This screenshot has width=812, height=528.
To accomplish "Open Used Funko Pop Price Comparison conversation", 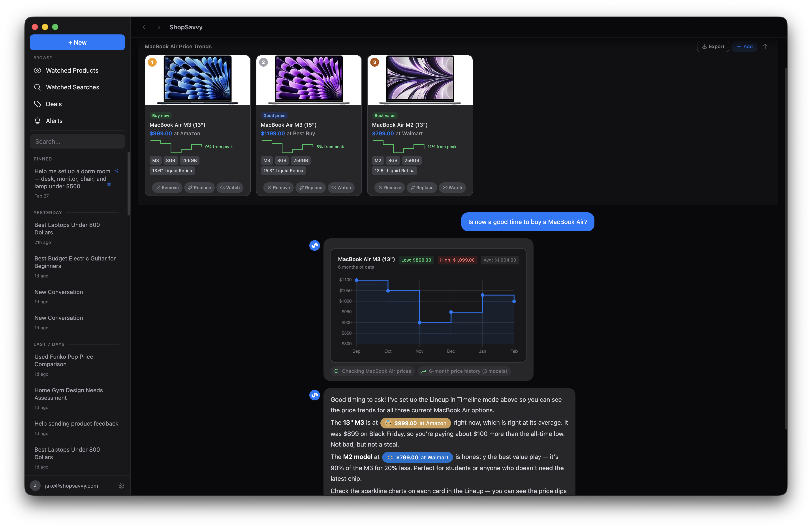I will click(x=64, y=360).
